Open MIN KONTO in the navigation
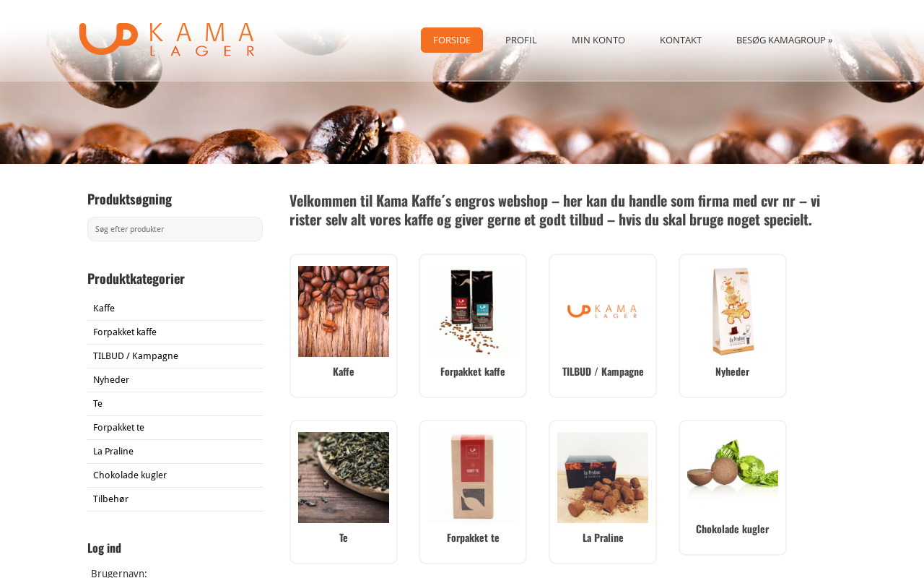 [x=598, y=40]
